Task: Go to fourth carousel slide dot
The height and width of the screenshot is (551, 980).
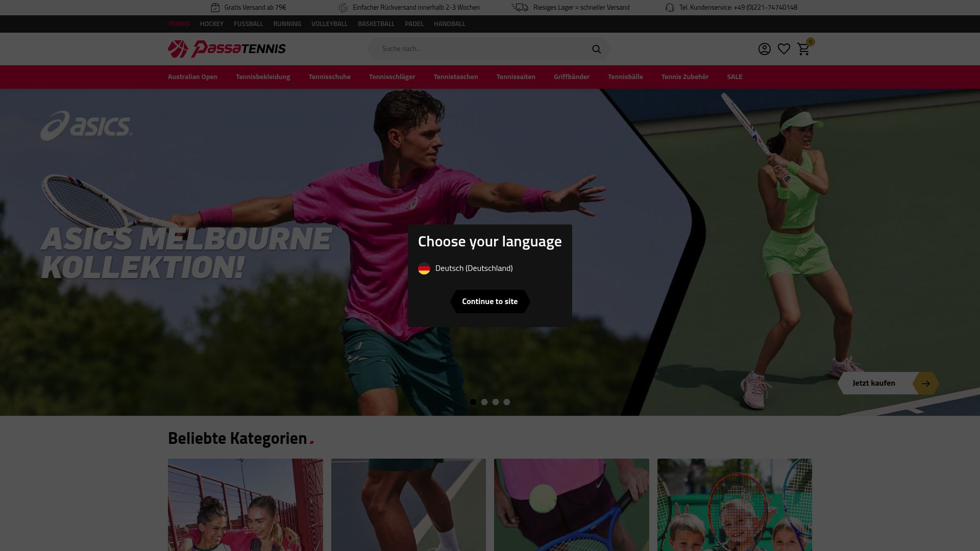Action: click(507, 402)
